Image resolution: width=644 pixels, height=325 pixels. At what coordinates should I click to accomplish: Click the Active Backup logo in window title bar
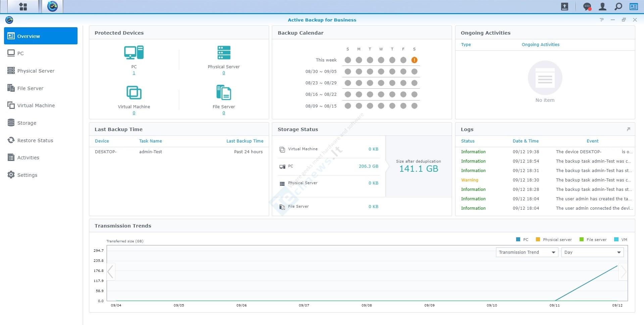click(9, 20)
